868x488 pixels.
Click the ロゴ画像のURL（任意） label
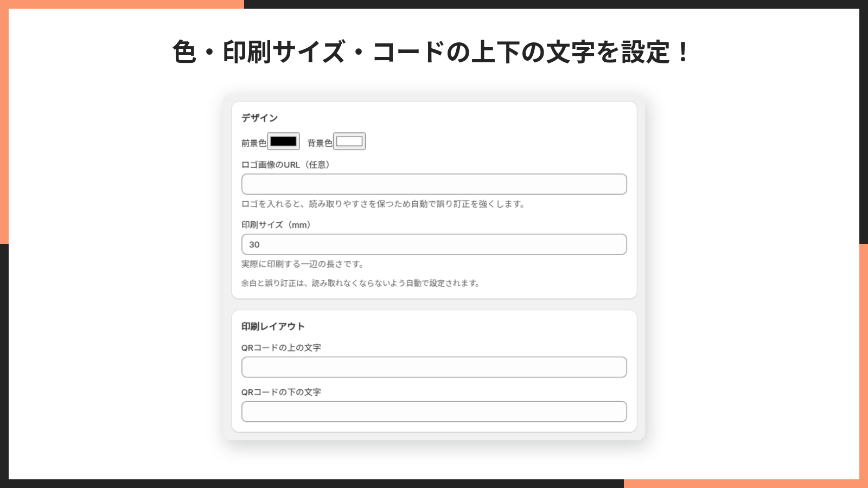click(285, 165)
